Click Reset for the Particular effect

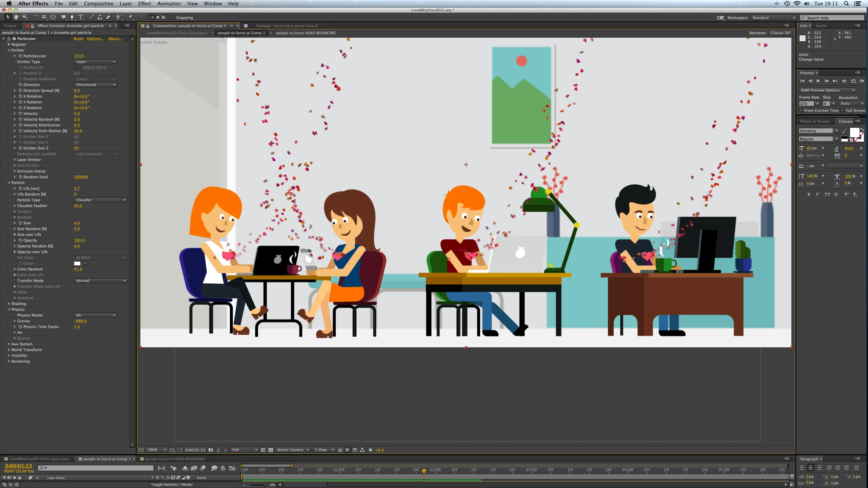pos(78,39)
